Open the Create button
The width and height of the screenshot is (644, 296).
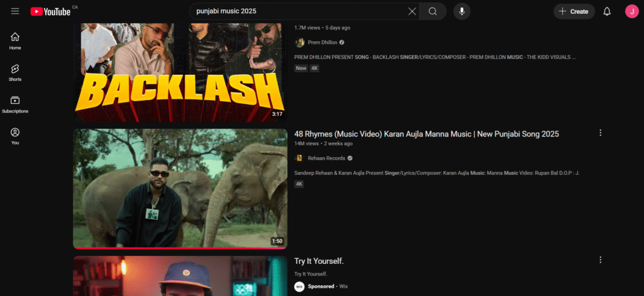click(x=574, y=11)
